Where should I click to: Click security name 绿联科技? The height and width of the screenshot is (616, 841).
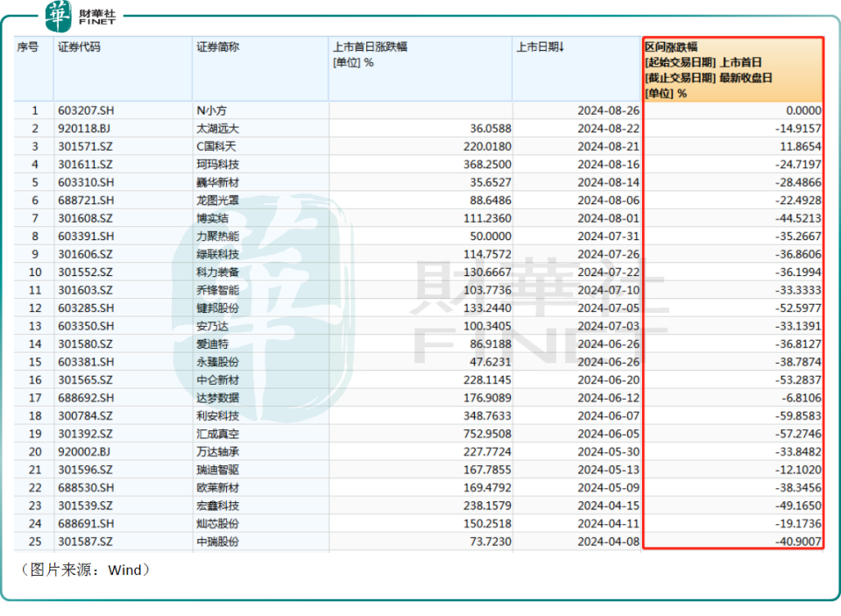pos(218,254)
